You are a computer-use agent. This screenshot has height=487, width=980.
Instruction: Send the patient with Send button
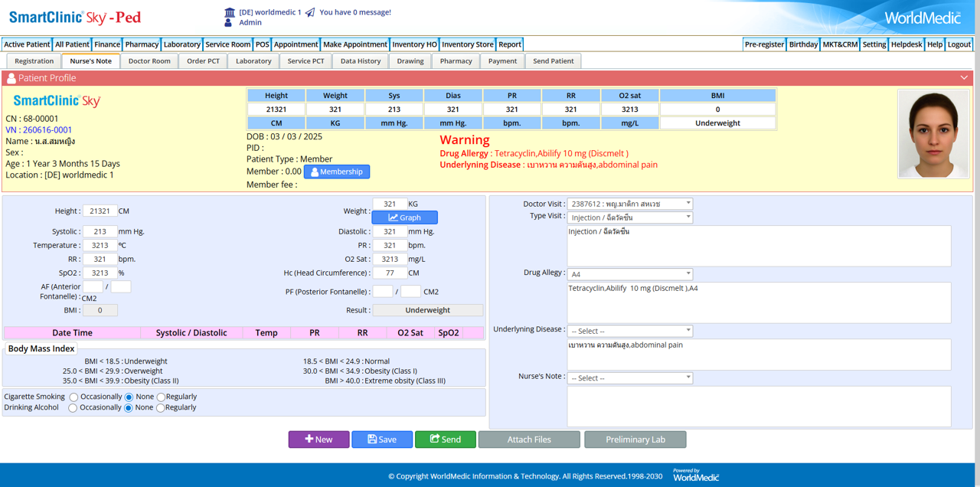(x=446, y=440)
